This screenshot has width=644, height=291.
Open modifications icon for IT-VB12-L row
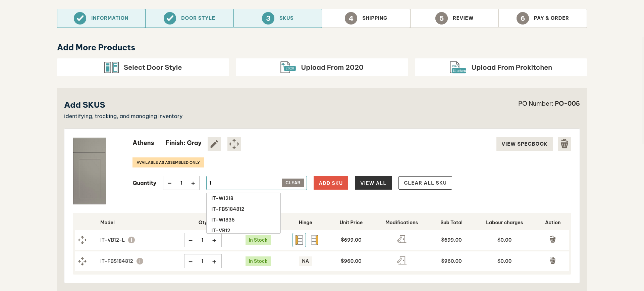pos(401,240)
